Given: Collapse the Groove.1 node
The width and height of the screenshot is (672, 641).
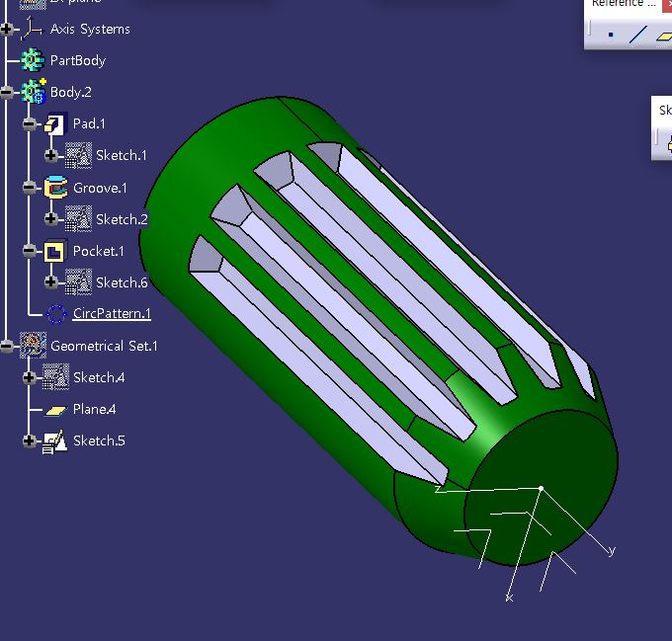Looking at the screenshot, I should point(29,188).
